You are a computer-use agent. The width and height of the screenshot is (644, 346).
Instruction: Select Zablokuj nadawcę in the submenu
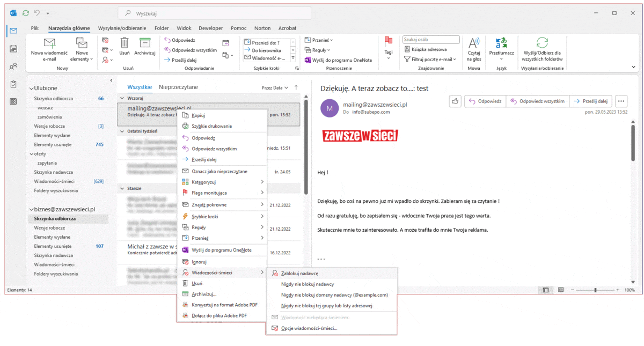pyautogui.click(x=299, y=273)
